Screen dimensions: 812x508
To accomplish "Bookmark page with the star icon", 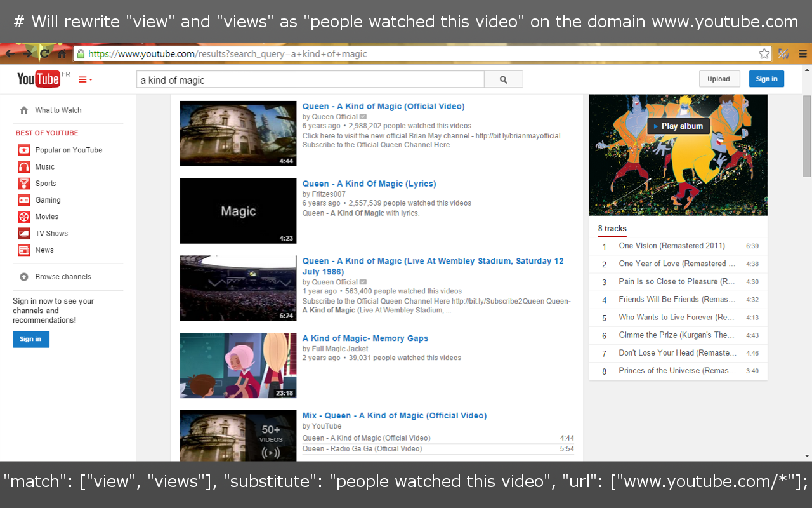I will (x=764, y=54).
